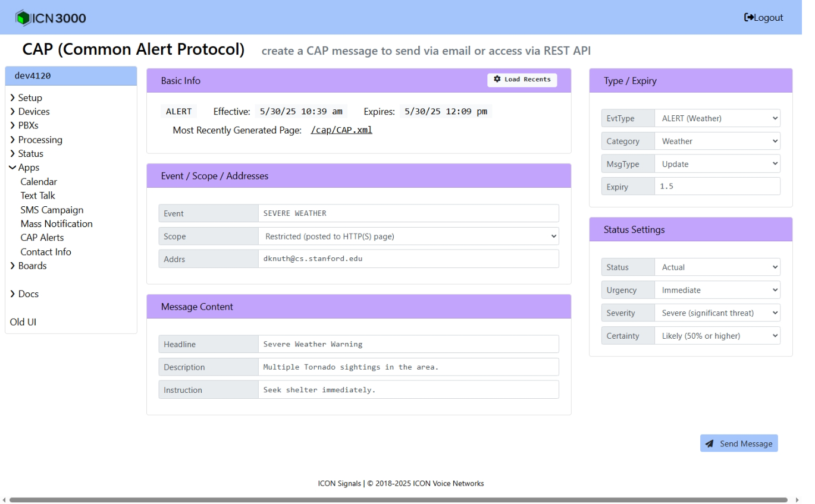This screenshot has width=815, height=504.
Task: Click the gear icon on Load Recents
Action: click(x=497, y=80)
